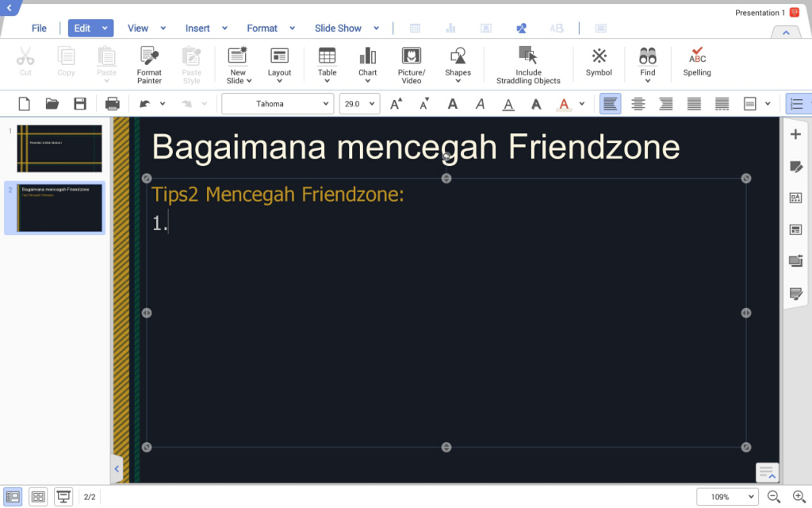Toggle align left paragraph alignment
The height and width of the screenshot is (508, 812).
point(610,104)
